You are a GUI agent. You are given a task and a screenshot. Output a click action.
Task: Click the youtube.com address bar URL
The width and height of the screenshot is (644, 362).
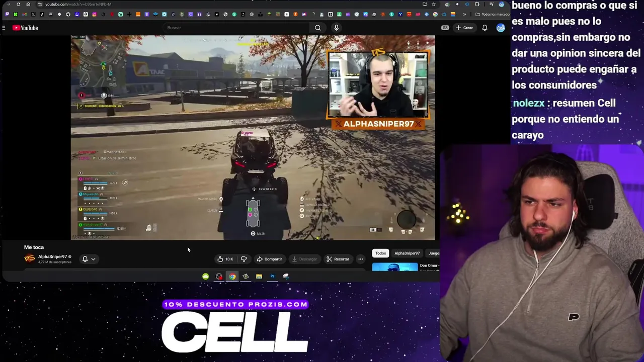point(78,4)
